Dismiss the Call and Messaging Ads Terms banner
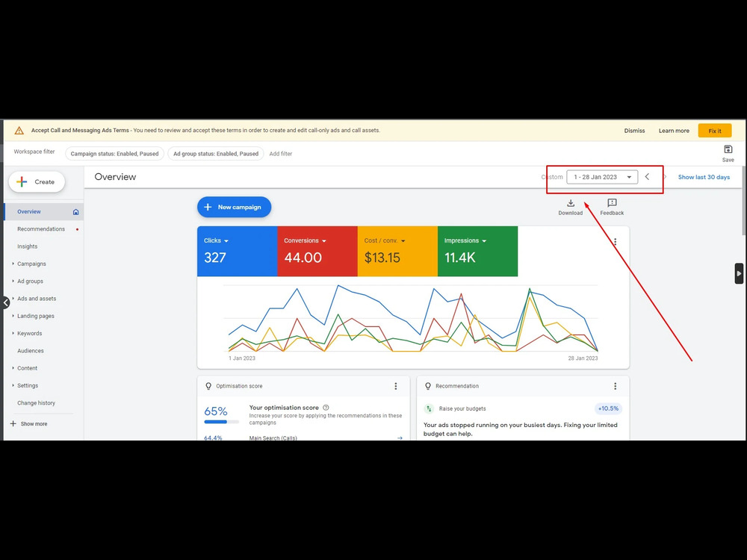Screen dimensions: 747x560 coord(634,131)
